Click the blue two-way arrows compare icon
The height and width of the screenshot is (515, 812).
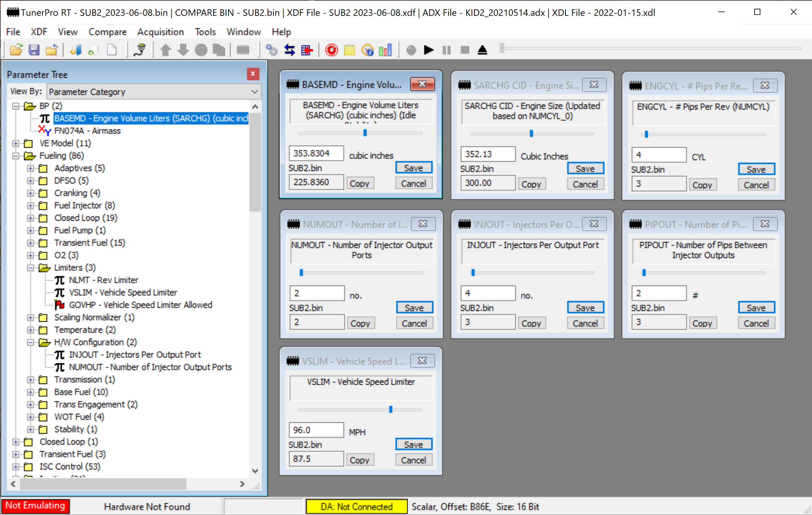(x=289, y=50)
